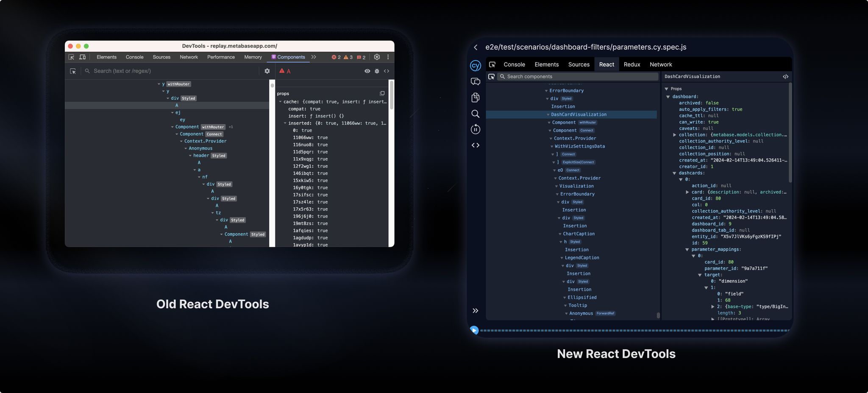Select the Ellipsified component

tap(582, 298)
